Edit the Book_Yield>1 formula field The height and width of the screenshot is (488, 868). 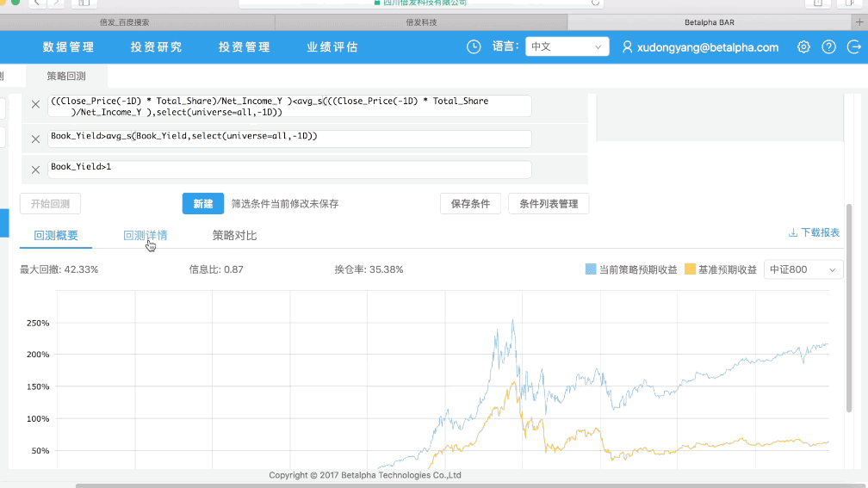click(x=289, y=170)
